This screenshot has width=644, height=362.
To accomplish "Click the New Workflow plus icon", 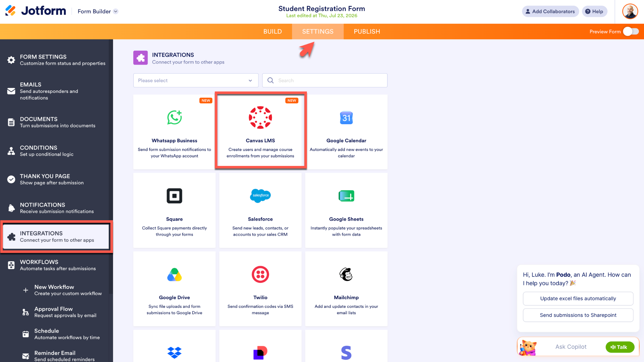I will tap(26, 290).
